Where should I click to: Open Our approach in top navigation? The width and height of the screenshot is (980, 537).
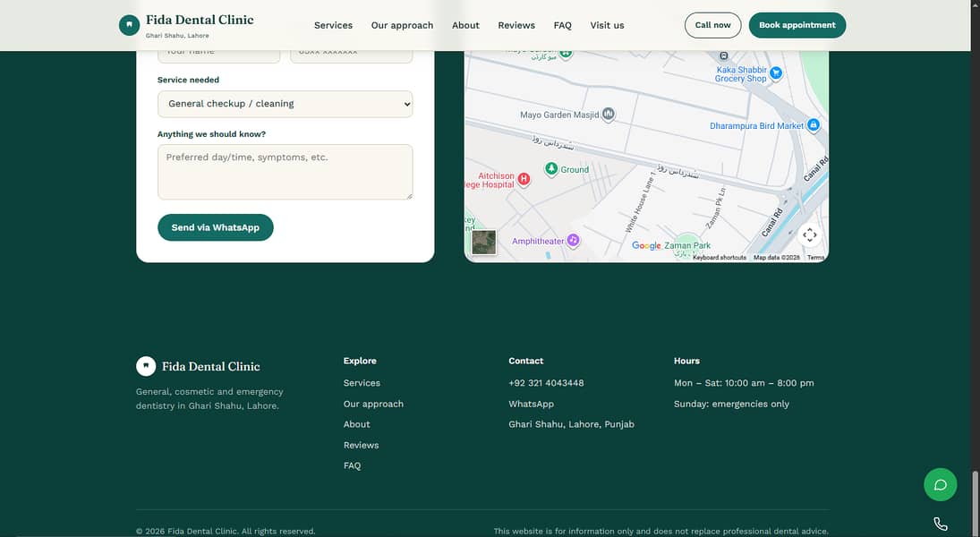tap(402, 26)
